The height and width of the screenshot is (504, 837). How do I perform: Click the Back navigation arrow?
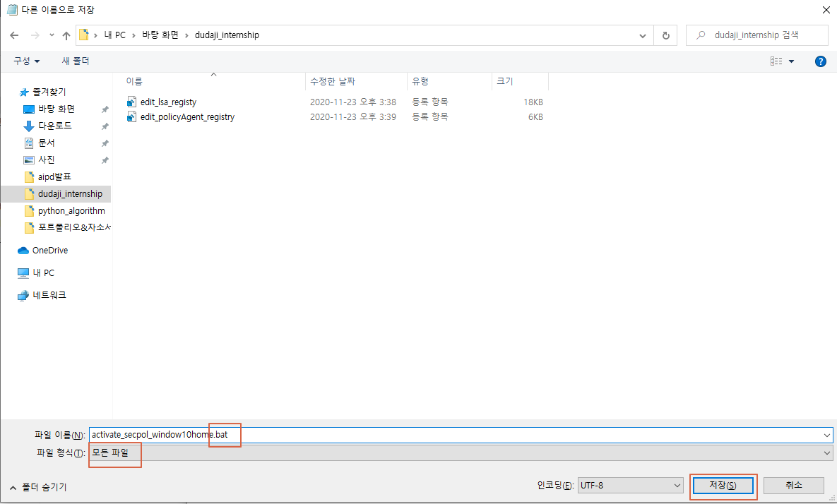pyautogui.click(x=14, y=35)
